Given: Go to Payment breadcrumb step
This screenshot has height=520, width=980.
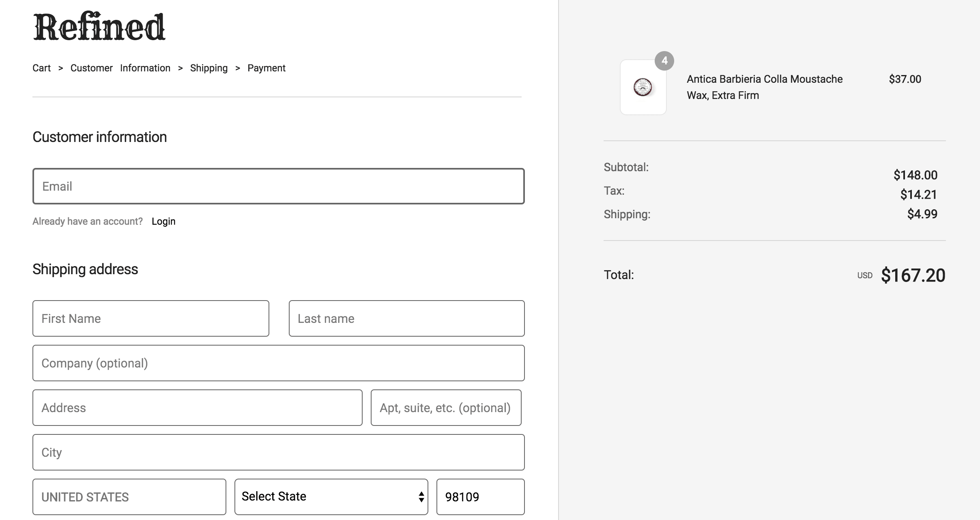Looking at the screenshot, I should pyautogui.click(x=266, y=68).
